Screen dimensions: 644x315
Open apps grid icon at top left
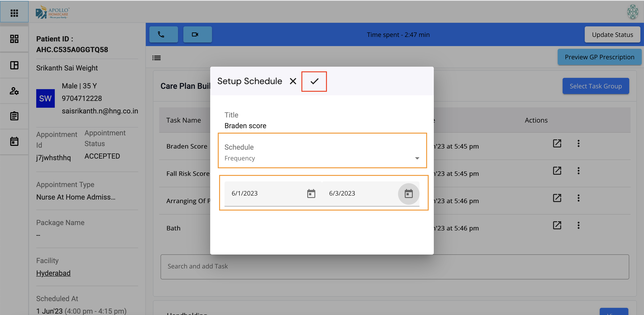tap(14, 13)
